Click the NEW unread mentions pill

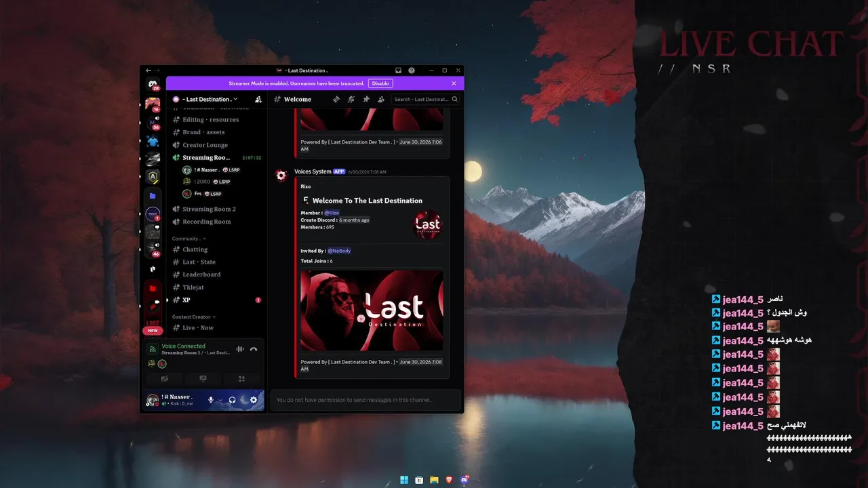coord(153,331)
